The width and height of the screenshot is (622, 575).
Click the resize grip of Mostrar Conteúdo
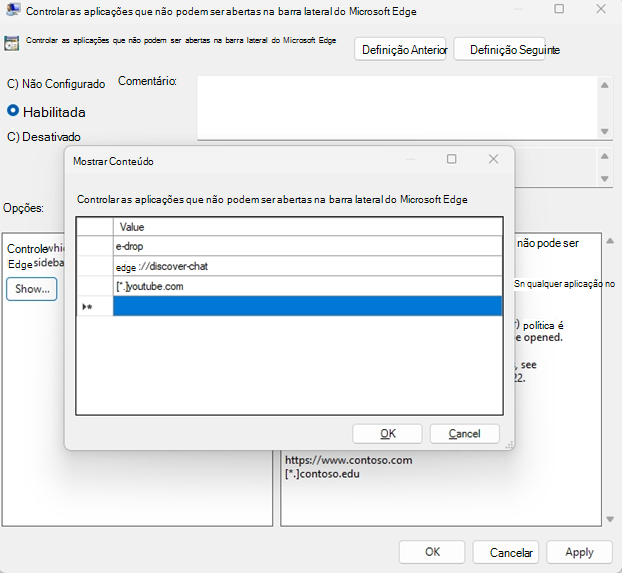tap(509, 445)
